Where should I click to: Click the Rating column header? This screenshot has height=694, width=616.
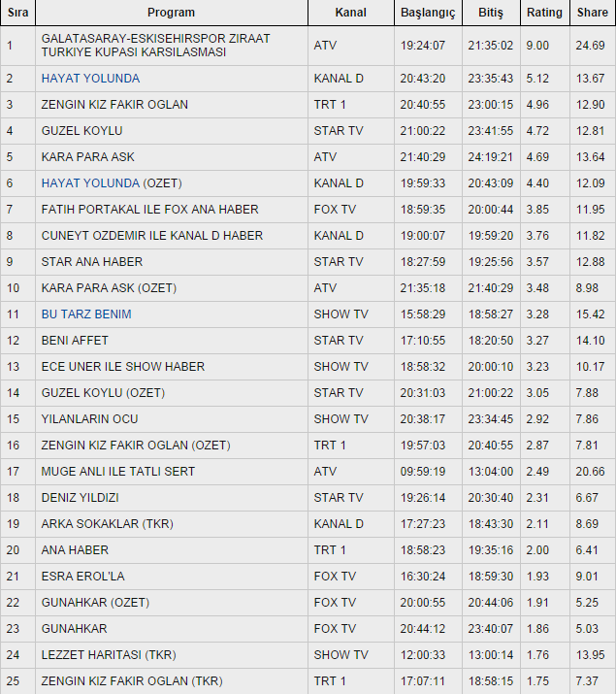point(544,13)
